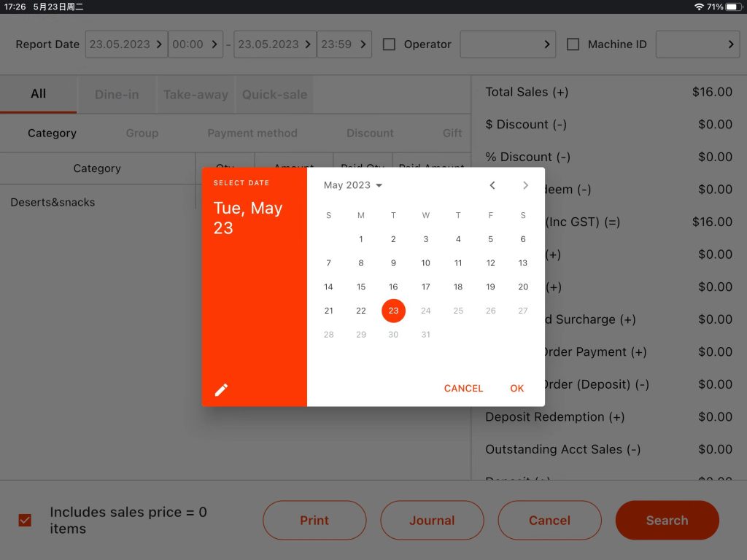This screenshot has width=747, height=560.
Task: Dismiss date picker with CANCEL
Action: click(463, 389)
